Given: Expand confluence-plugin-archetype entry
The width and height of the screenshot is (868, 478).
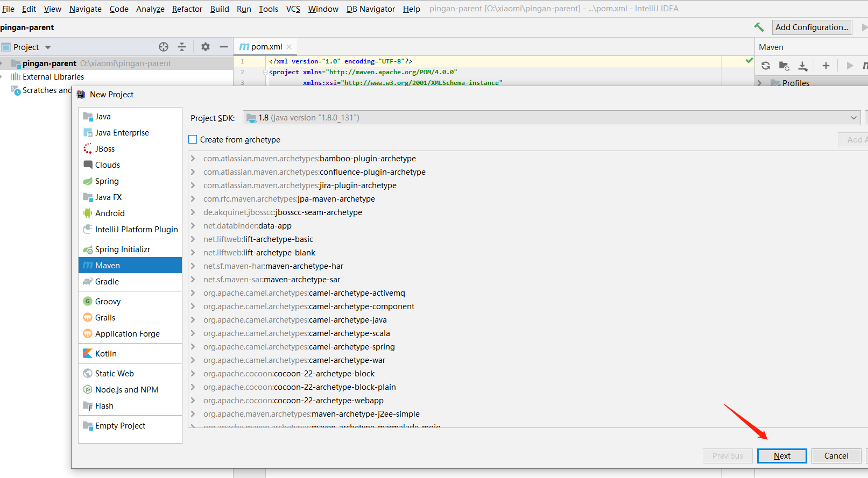Looking at the screenshot, I should click(x=193, y=172).
